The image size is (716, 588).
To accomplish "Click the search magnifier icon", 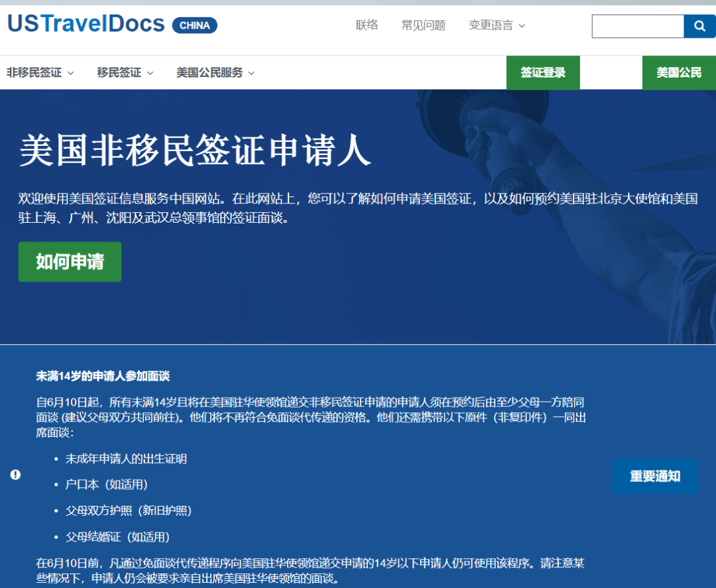I will click(699, 27).
